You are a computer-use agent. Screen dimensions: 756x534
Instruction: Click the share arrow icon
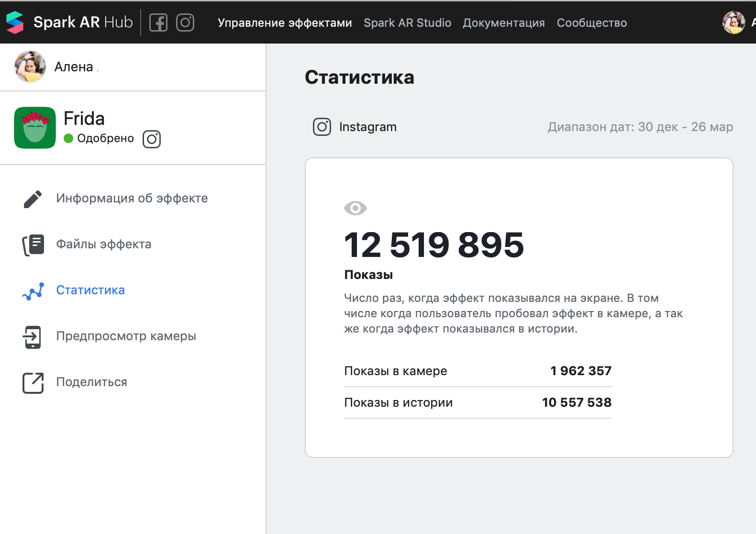click(33, 383)
